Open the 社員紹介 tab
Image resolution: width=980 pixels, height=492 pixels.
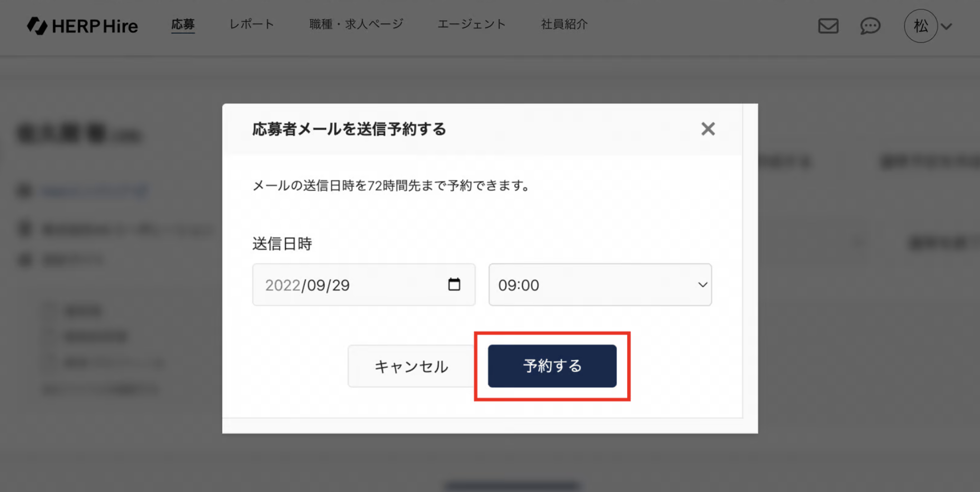tap(564, 24)
